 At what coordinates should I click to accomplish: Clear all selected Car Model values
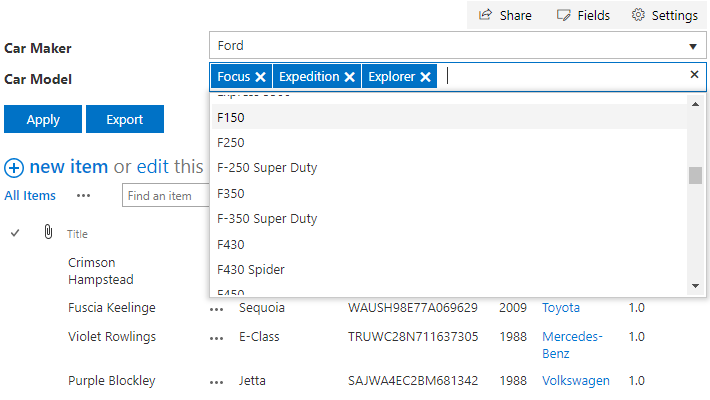pyautogui.click(x=694, y=74)
